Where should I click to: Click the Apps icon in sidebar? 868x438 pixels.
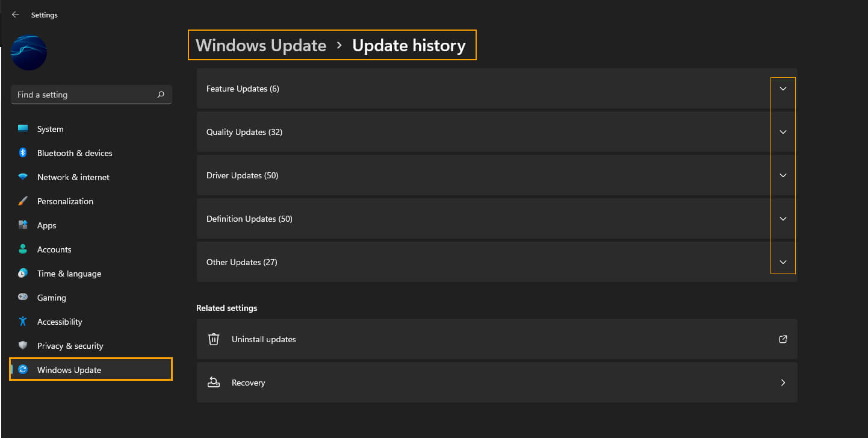23,225
